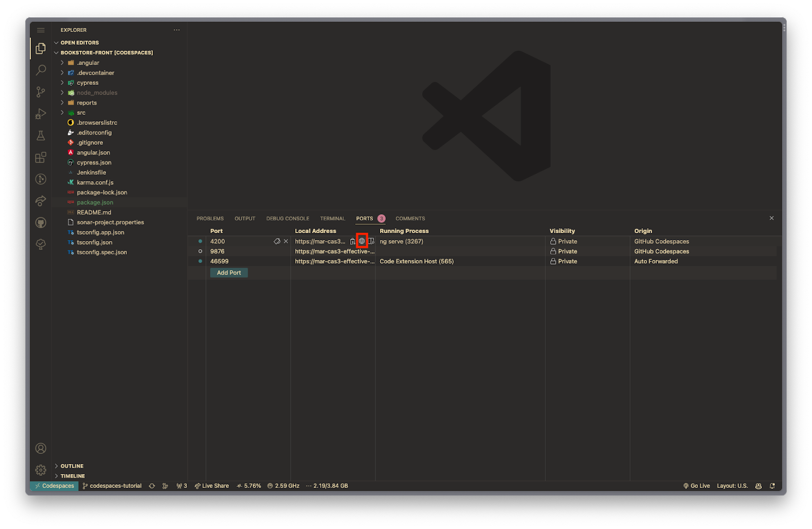This screenshot has height=529, width=812.
Task: Open the Live Share activity bar view
Action: click(41, 201)
